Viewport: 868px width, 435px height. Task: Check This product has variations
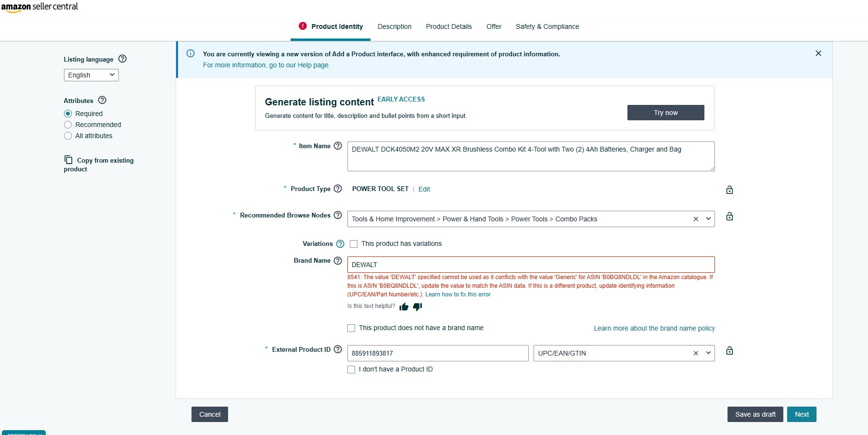coord(354,244)
